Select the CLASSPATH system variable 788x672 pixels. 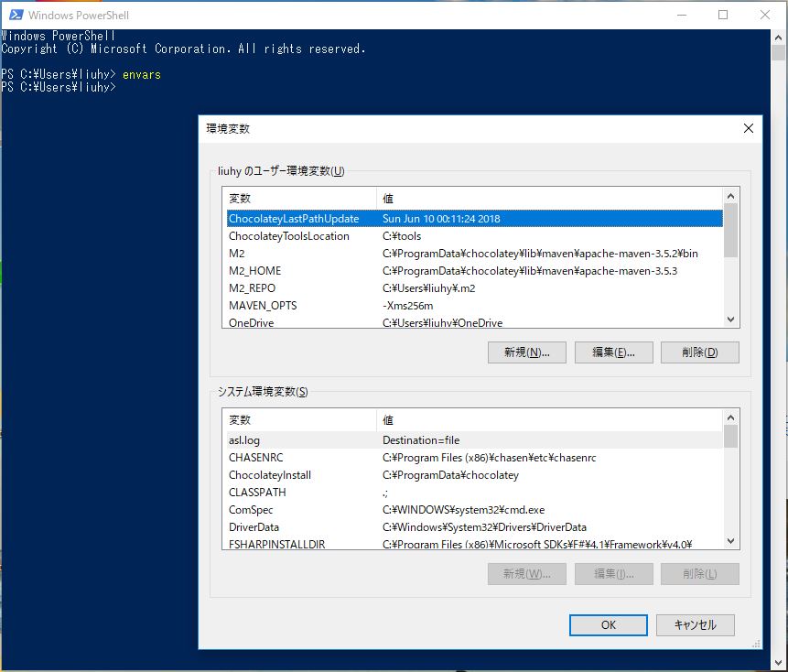tap(474, 493)
